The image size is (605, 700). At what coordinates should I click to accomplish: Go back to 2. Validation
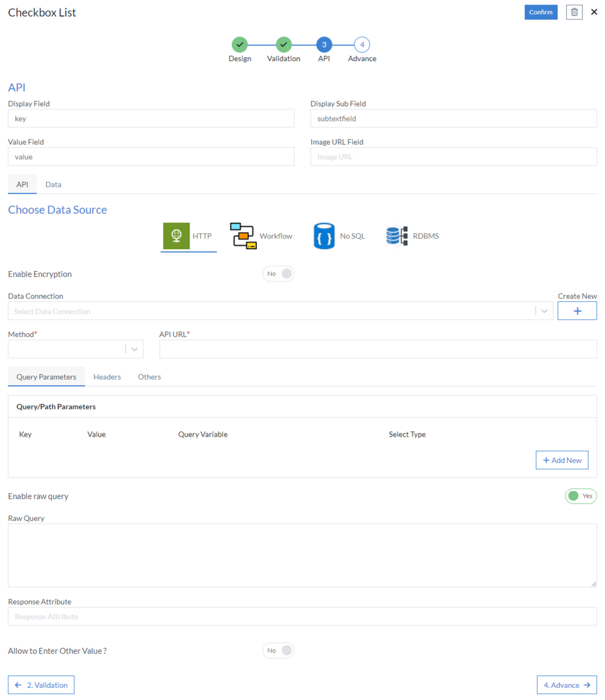(x=40, y=685)
